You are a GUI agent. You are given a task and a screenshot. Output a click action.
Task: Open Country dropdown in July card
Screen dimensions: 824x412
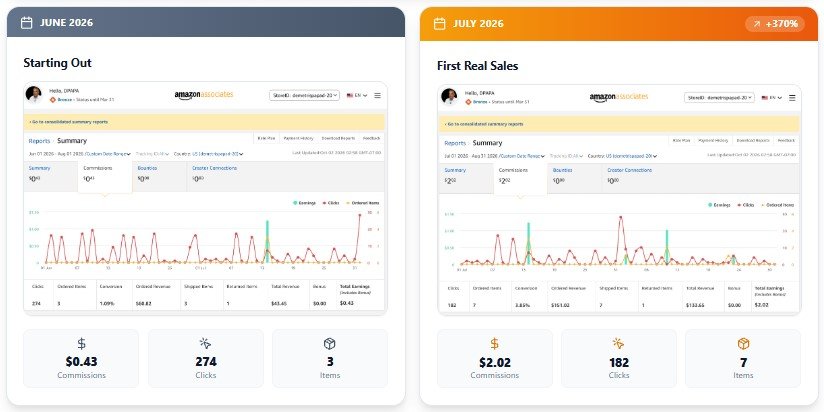pyautogui.click(x=623, y=156)
